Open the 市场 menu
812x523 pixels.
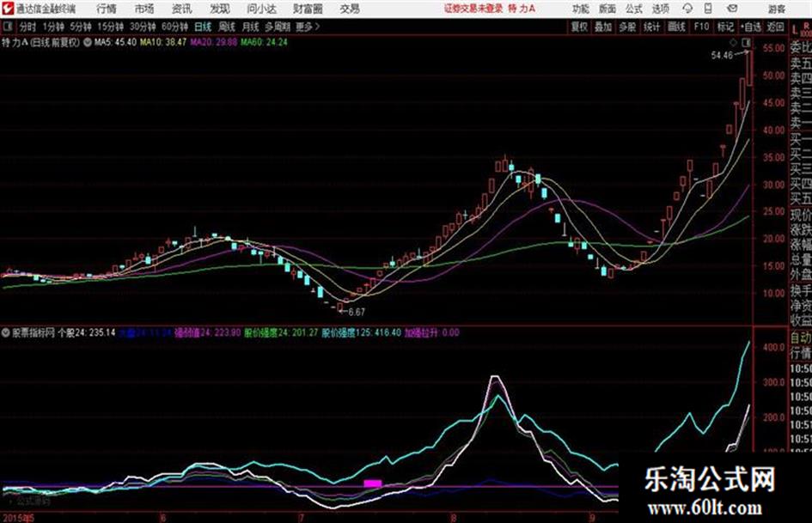[144, 9]
